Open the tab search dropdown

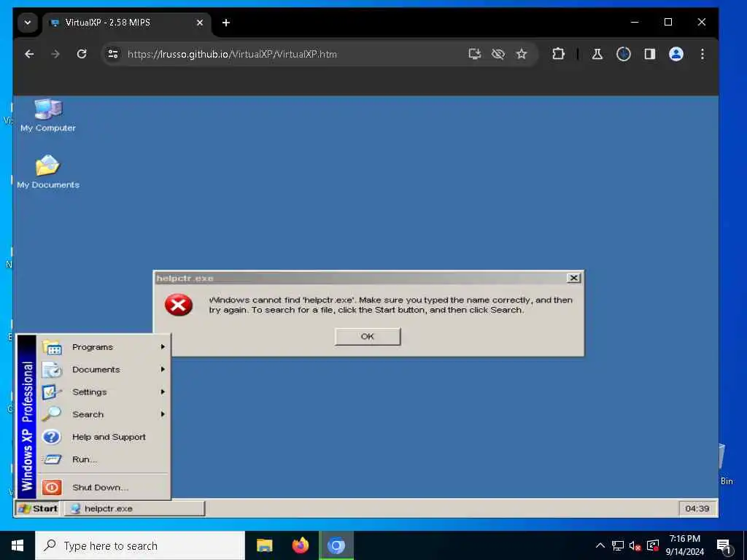(28, 23)
